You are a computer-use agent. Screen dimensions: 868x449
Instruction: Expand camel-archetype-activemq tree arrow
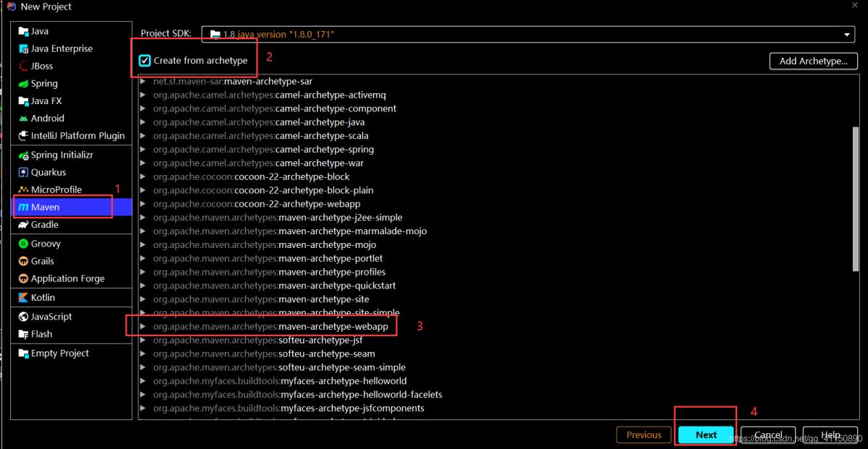[143, 95]
